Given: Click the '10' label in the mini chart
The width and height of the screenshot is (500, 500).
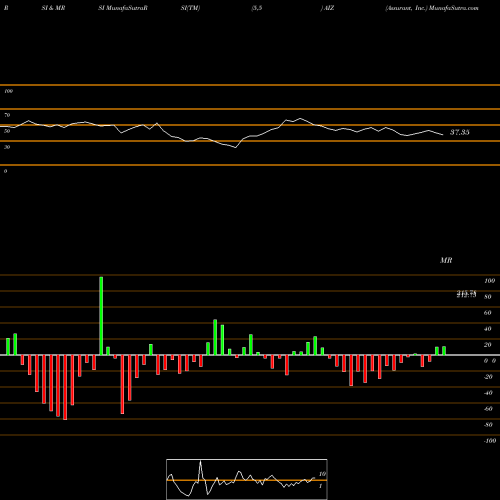Looking at the screenshot, I should click(x=322, y=474).
